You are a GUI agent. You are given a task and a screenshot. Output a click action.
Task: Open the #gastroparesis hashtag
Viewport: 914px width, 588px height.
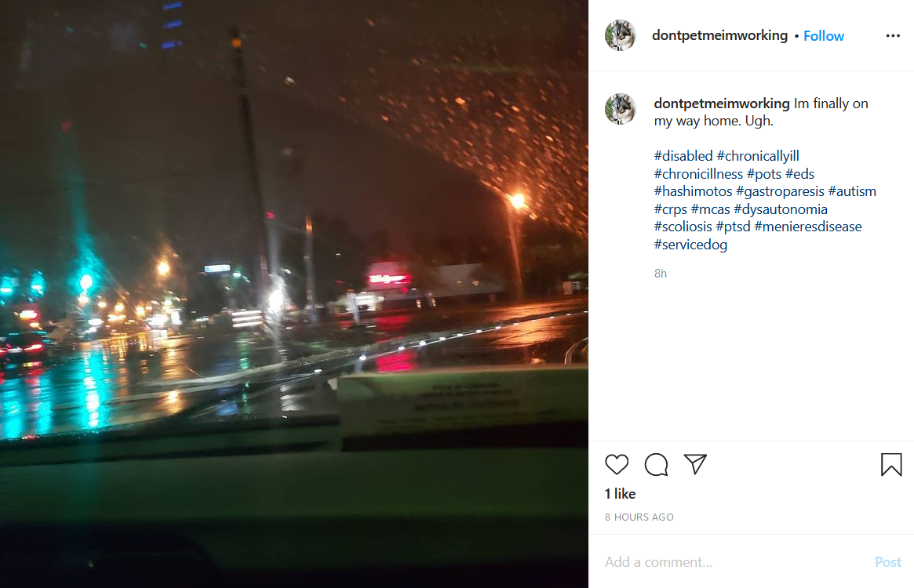tap(780, 191)
